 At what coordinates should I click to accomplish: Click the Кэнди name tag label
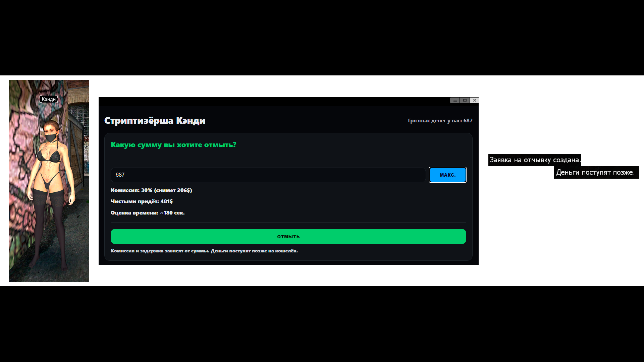coord(49,99)
